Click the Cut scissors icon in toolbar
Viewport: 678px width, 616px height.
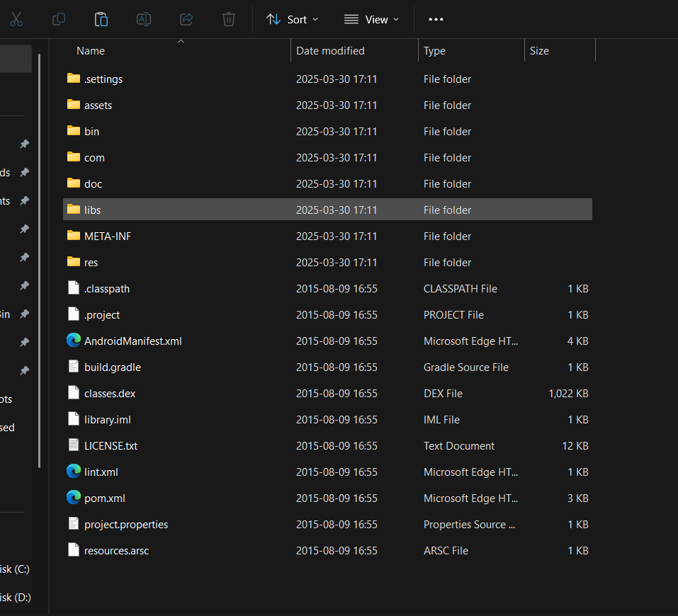coord(16,19)
